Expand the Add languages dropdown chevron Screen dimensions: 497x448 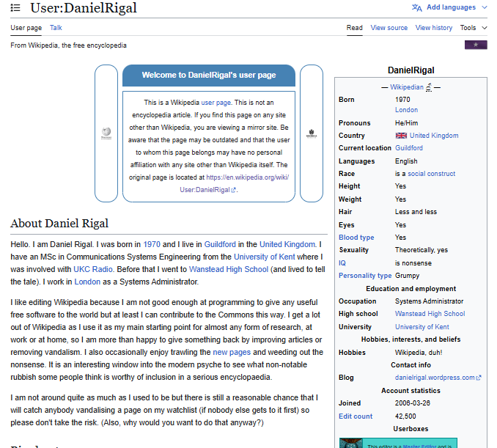[x=485, y=7]
